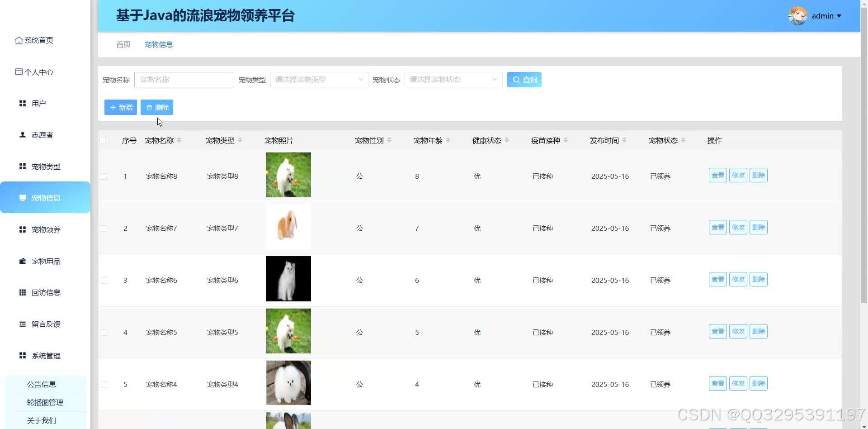
Task: Open the 志愿者 section
Action: [x=42, y=134]
